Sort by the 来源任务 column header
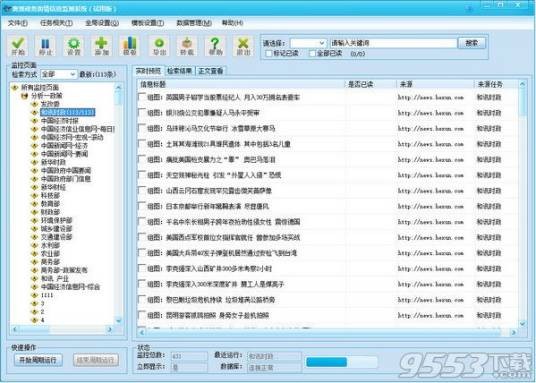 [496, 84]
